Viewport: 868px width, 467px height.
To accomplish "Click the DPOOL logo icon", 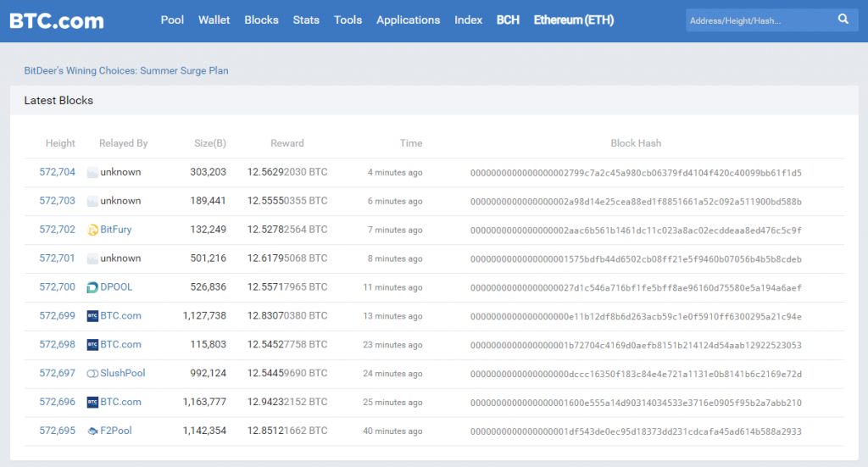I will click(92, 287).
